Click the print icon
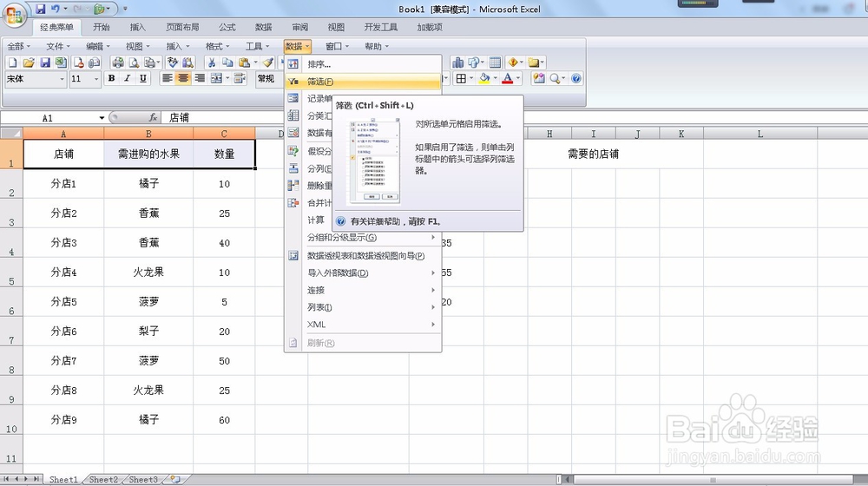Image resolution: width=868 pixels, height=486 pixels. click(117, 62)
